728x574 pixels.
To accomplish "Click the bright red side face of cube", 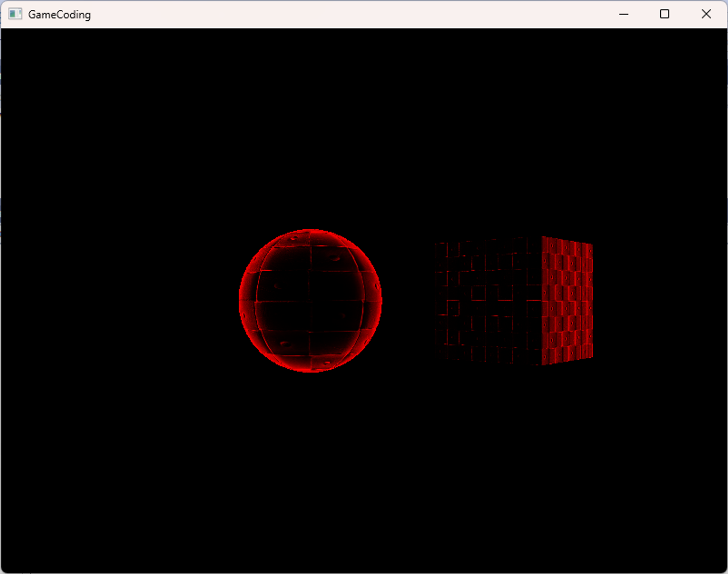I will point(567,300).
